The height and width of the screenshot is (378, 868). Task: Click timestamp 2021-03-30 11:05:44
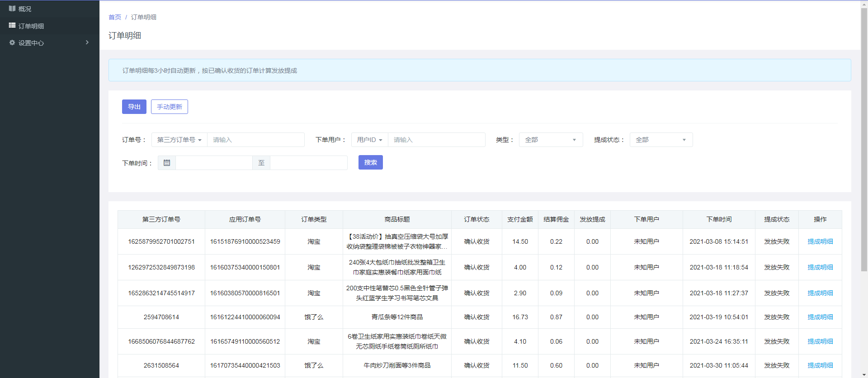[719, 365]
